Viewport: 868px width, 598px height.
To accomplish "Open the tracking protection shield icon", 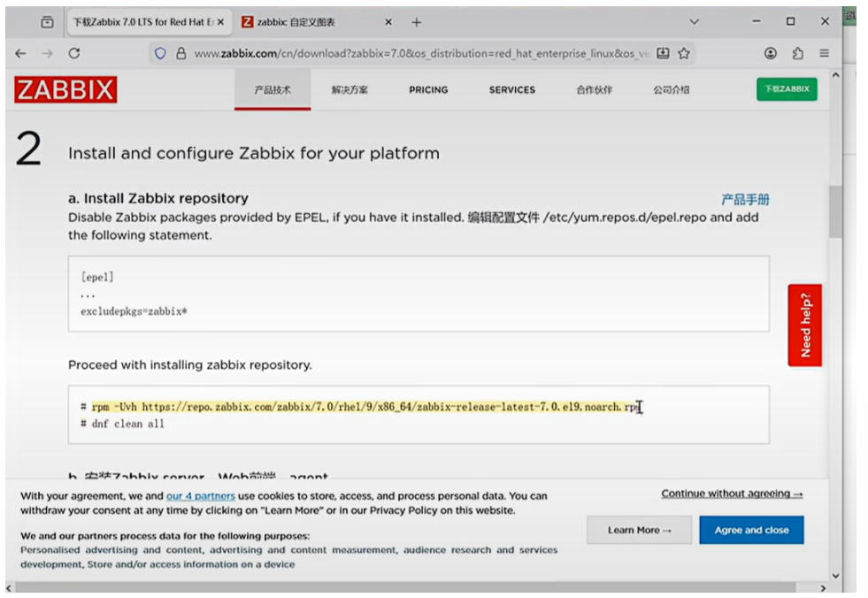I will click(x=160, y=53).
